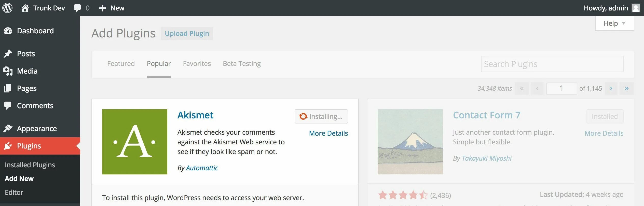Click the Pages icon in sidebar
The width and height of the screenshot is (644, 206).
8,88
